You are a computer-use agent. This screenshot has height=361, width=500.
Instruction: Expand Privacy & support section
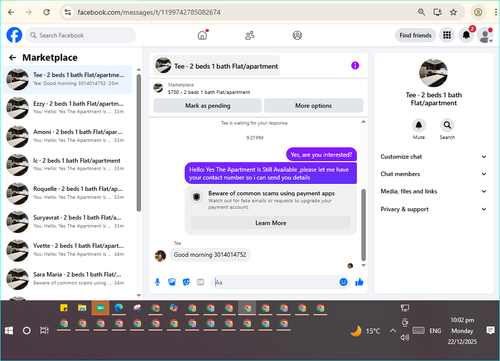pyautogui.click(x=433, y=209)
